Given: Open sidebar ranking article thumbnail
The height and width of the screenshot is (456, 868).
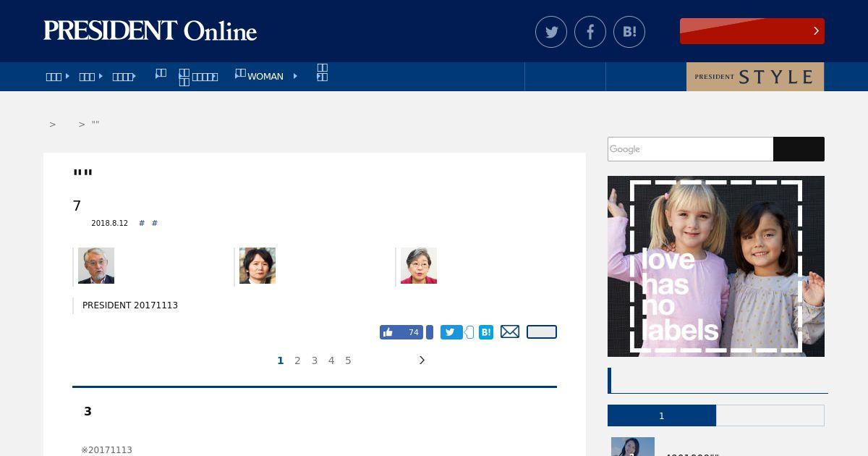Looking at the screenshot, I should click(633, 447).
